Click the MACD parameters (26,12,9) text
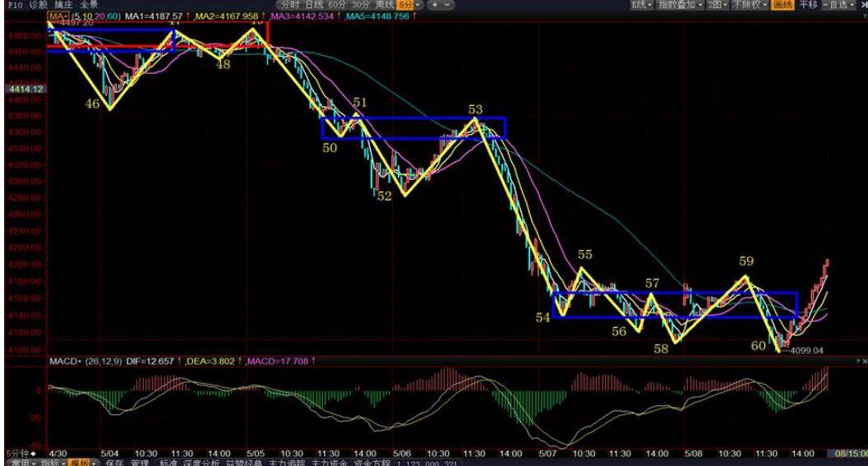Screen dimensions: 868x466 [104, 362]
